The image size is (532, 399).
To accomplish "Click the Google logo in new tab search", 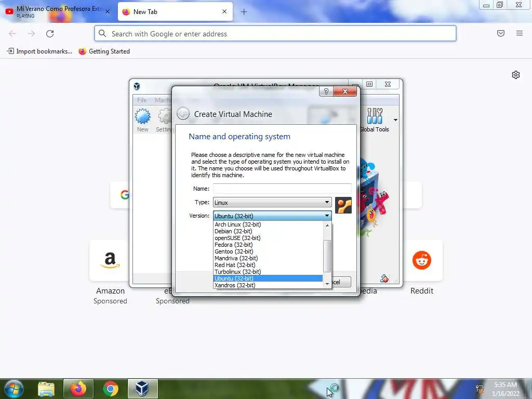I will [x=124, y=195].
